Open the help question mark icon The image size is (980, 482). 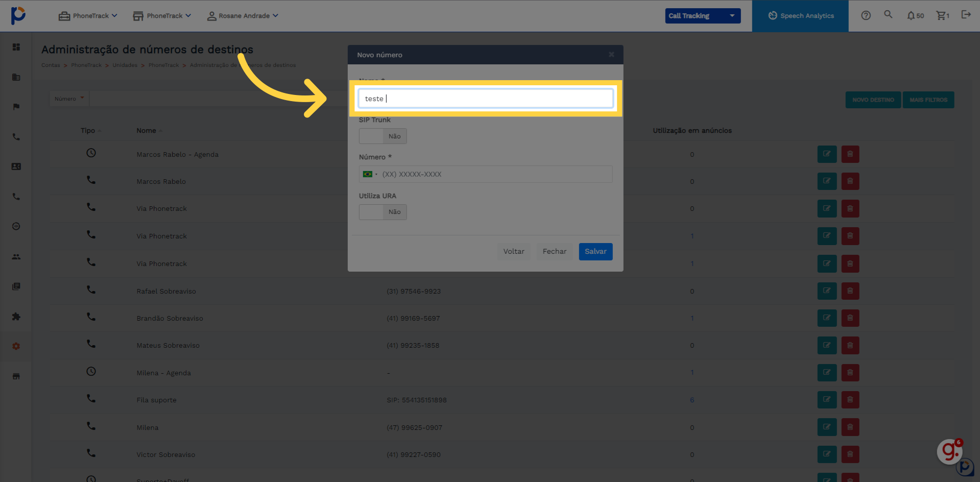pyautogui.click(x=866, y=15)
